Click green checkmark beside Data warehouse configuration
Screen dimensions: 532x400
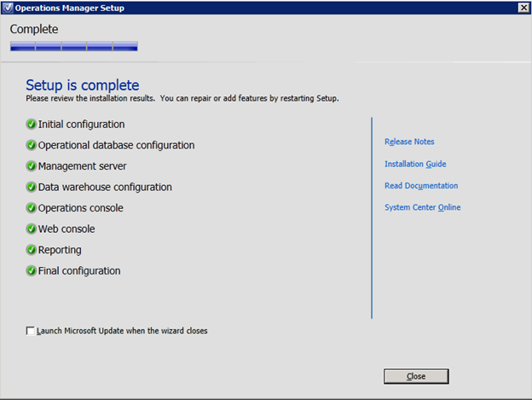click(x=31, y=187)
